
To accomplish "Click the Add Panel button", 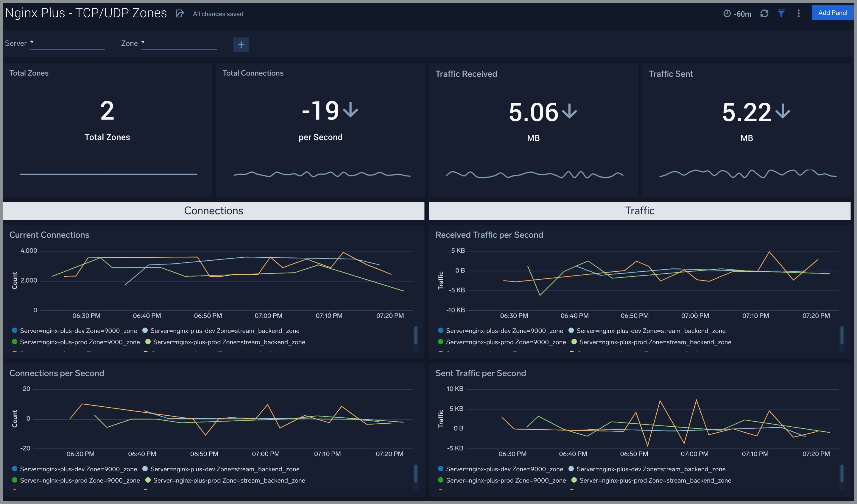I will 832,13.
